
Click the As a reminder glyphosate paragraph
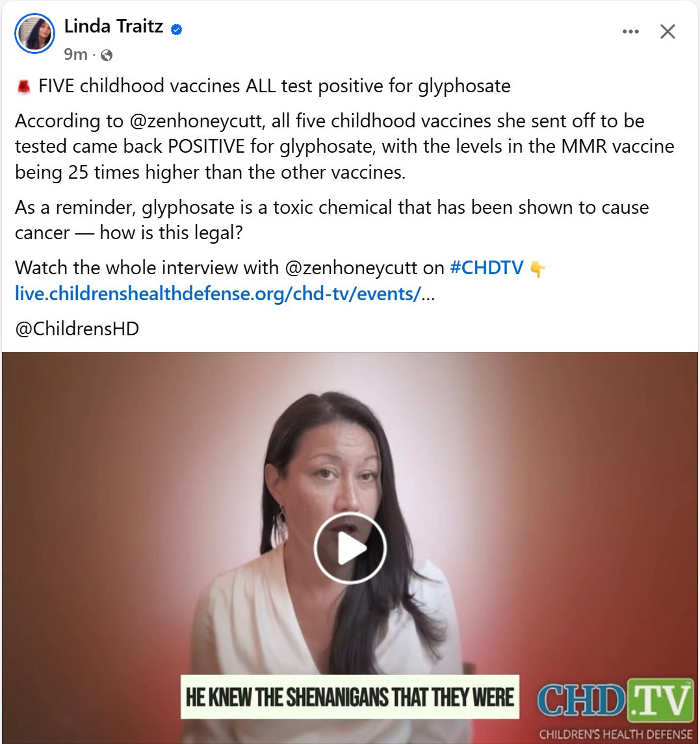pyautogui.click(x=331, y=220)
